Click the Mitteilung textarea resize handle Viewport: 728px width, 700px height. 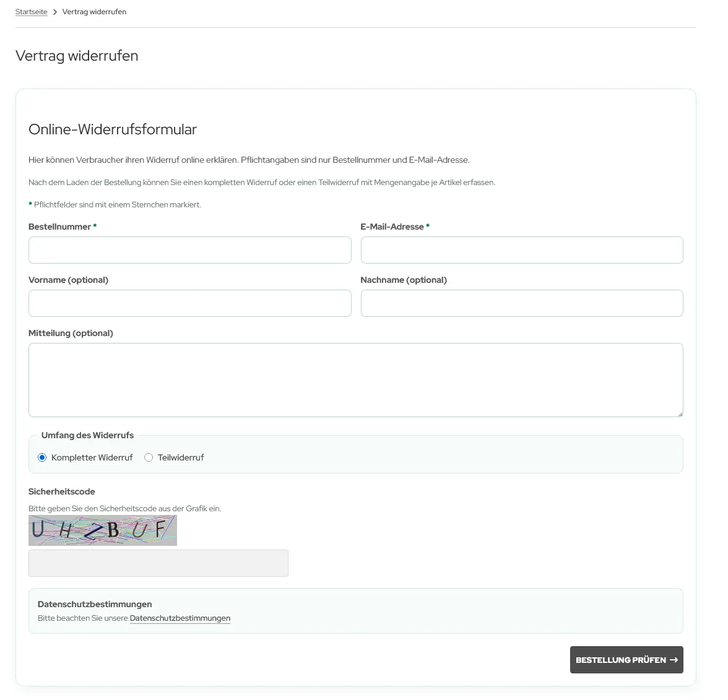(680, 413)
